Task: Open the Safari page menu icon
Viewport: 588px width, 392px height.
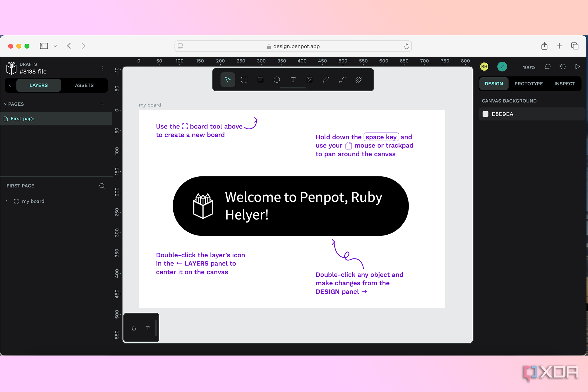Action: click(x=180, y=46)
